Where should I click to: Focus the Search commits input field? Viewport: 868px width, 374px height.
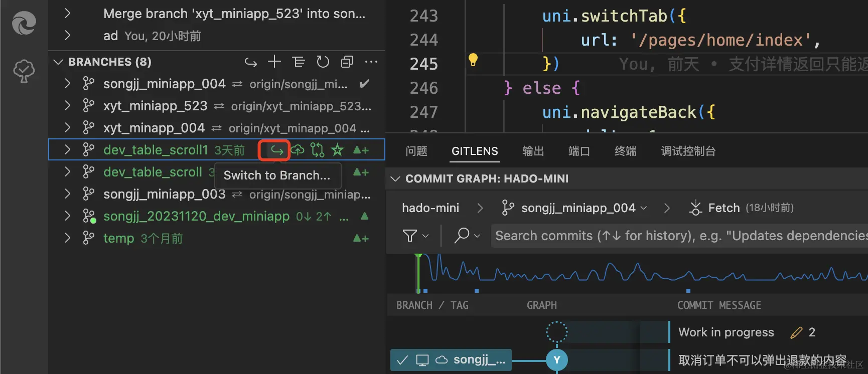tap(679, 236)
